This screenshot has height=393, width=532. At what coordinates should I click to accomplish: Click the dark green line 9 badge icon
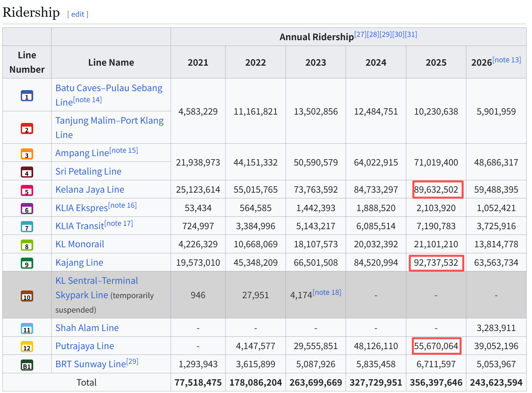pos(27,263)
